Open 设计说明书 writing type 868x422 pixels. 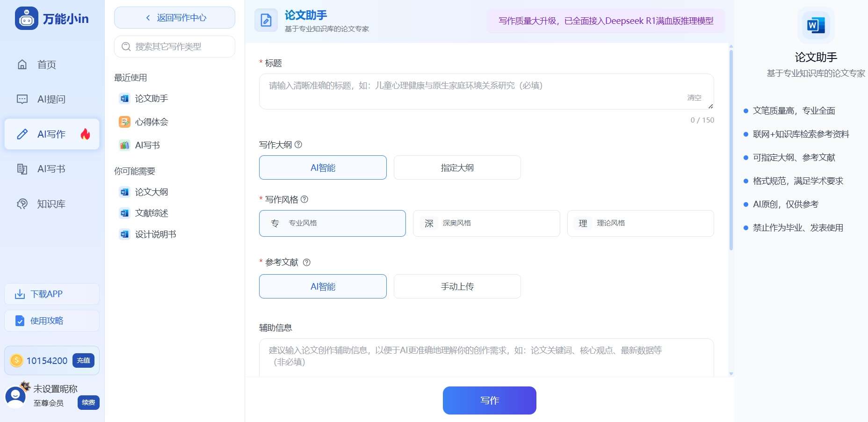coord(156,234)
